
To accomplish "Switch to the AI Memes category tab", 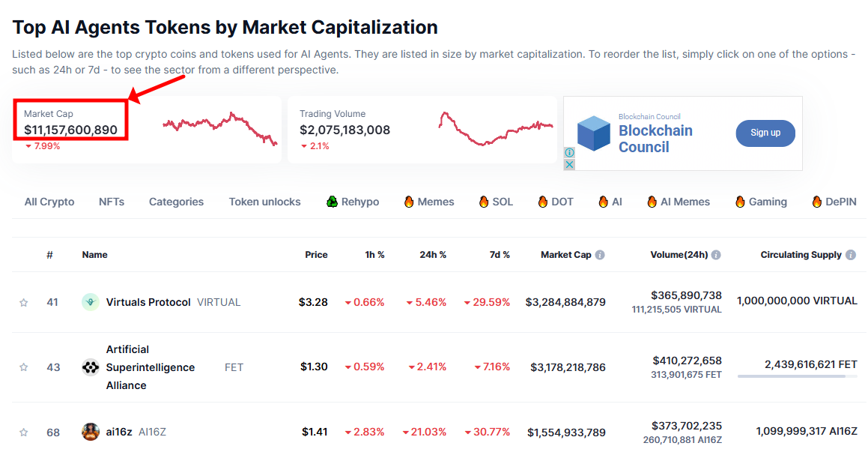I will click(x=685, y=202).
